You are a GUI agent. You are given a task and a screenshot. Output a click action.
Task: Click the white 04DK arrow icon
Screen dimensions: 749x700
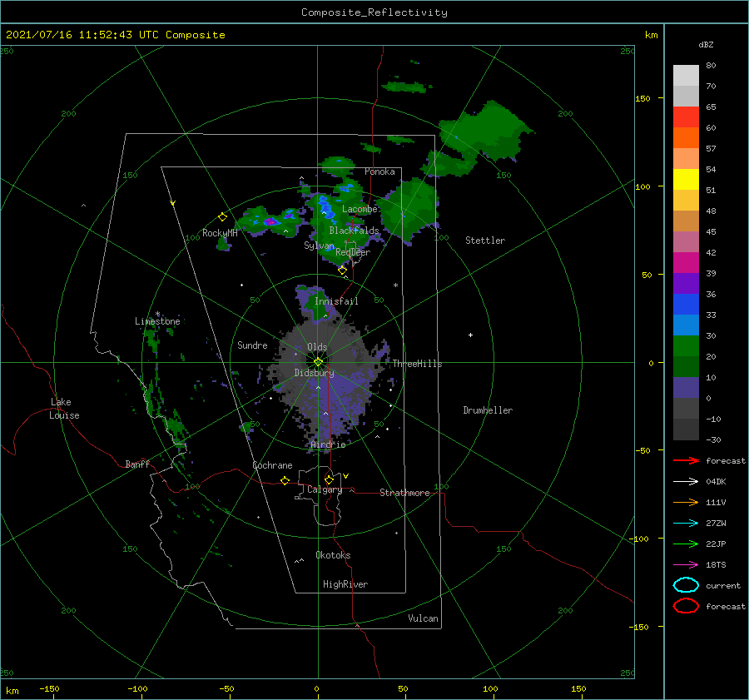coord(686,481)
